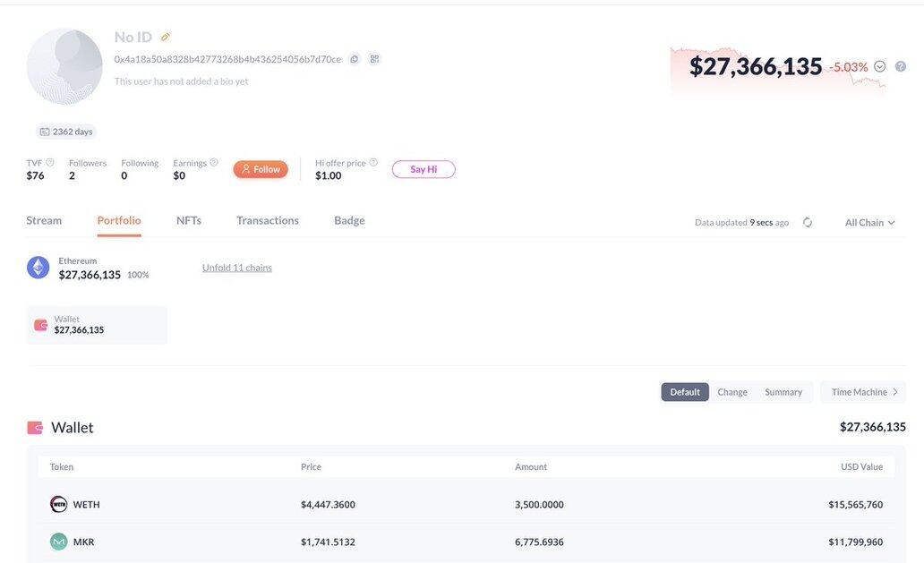Click the refresh data icon

click(808, 222)
